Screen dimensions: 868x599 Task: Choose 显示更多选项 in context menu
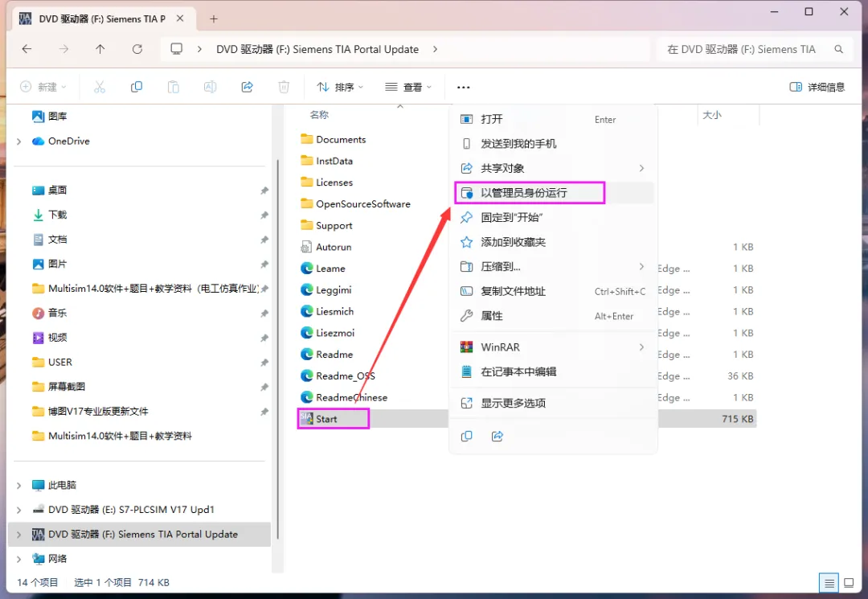[x=554, y=403]
